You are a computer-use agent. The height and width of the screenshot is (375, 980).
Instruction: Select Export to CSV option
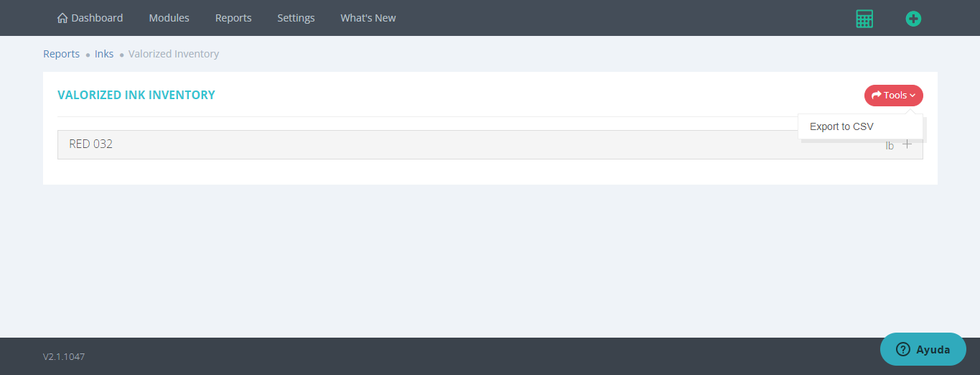pyautogui.click(x=841, y=126)
